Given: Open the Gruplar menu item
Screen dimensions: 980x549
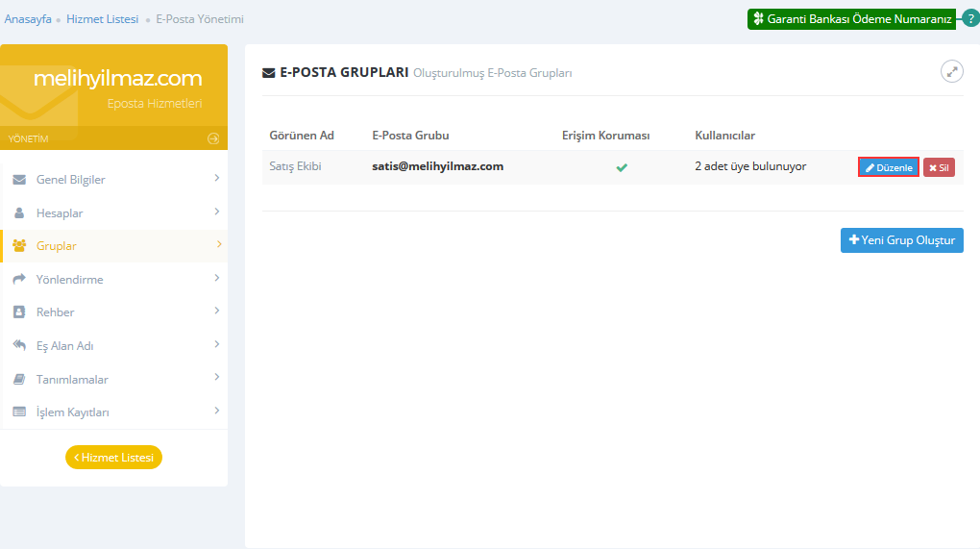Looking at the screenshot, I should click(57, 246).
